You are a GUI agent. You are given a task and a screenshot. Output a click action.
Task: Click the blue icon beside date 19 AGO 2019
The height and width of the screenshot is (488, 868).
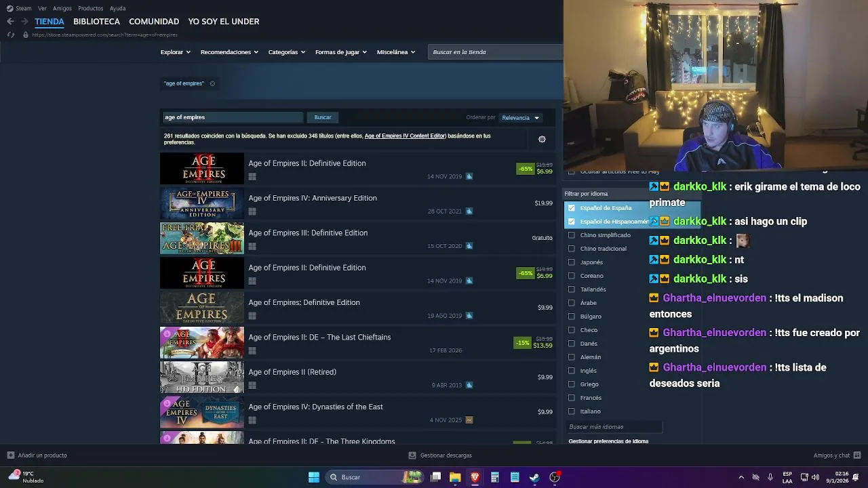pos(469,316)
